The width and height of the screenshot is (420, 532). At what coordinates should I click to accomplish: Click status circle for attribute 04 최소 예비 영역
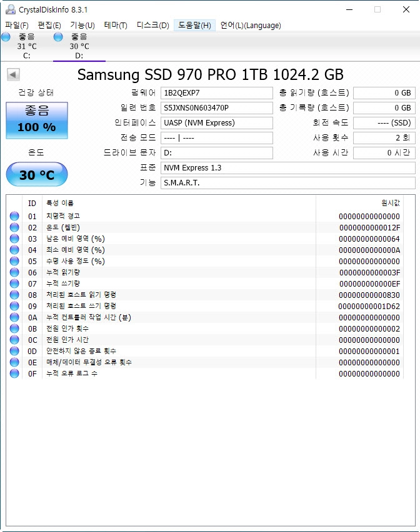[x=14, y=250]
